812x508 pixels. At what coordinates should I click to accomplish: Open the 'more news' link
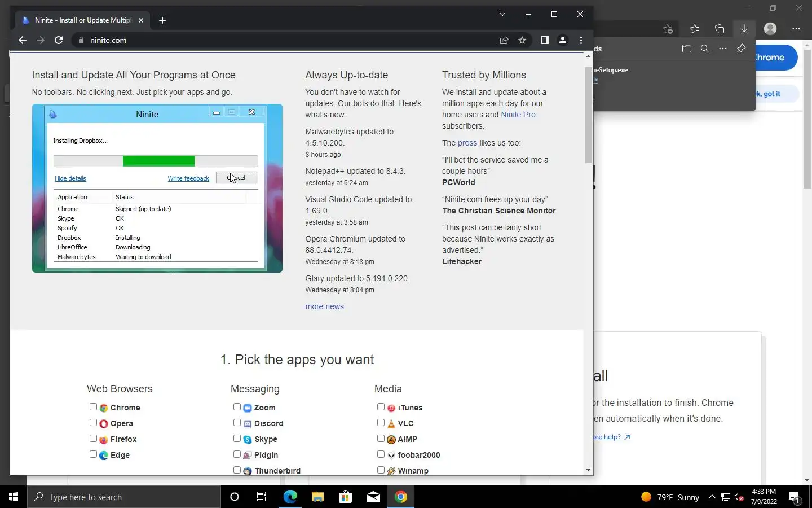click(x=324, y=306)
